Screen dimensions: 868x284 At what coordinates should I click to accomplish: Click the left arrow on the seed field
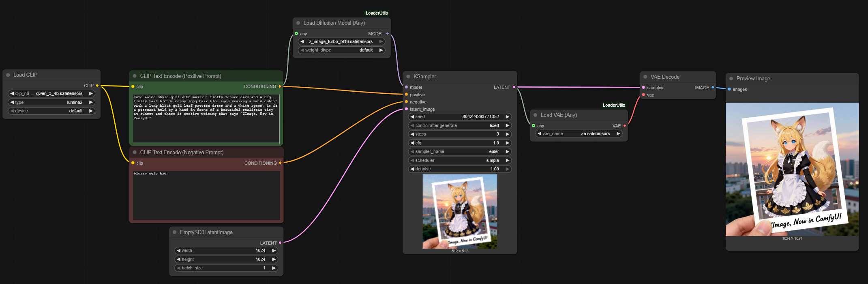click(x=412, y=117)
